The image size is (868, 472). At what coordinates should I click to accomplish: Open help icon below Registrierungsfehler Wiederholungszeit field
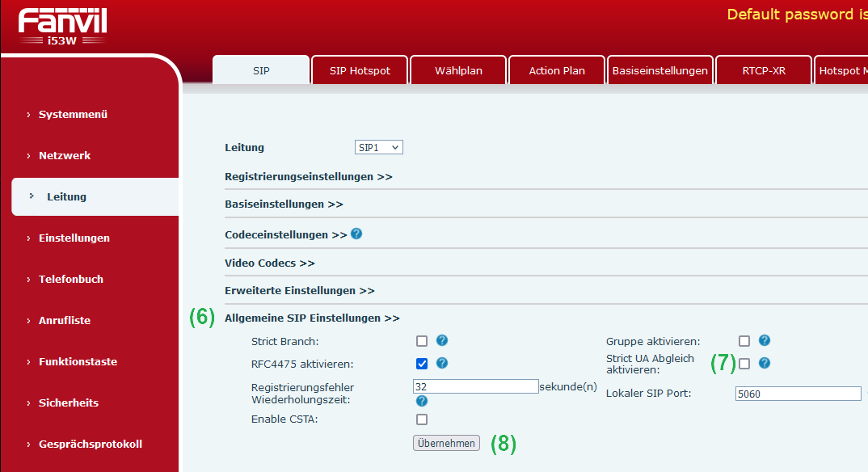click(x=422, y=401)
